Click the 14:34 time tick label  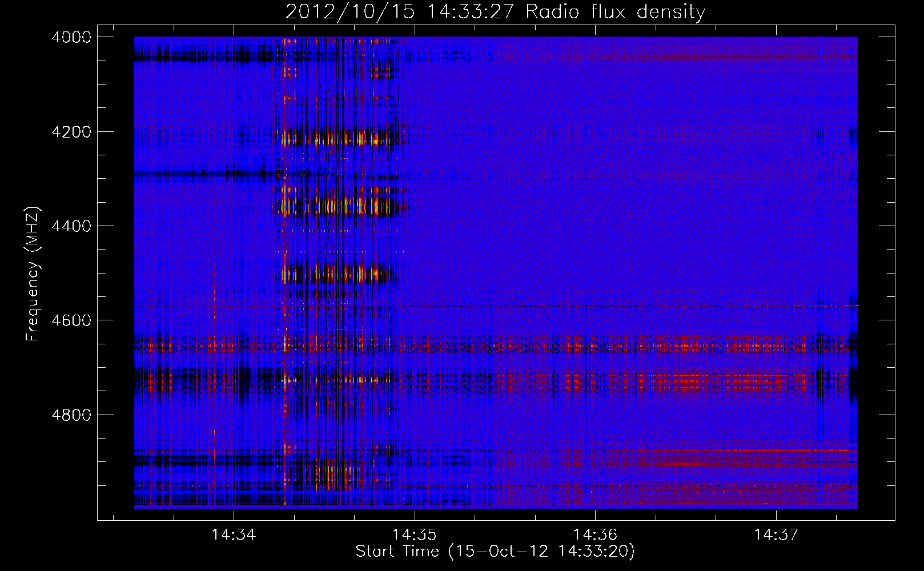pyautogui.click(x=234, y=534)
